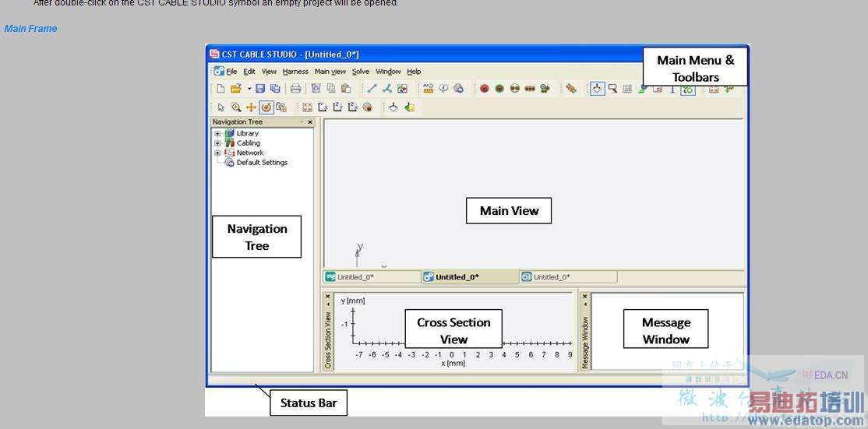Click the three-branch junction tool icon
This screenshot has height=429, width=868.
coord(387,89)
